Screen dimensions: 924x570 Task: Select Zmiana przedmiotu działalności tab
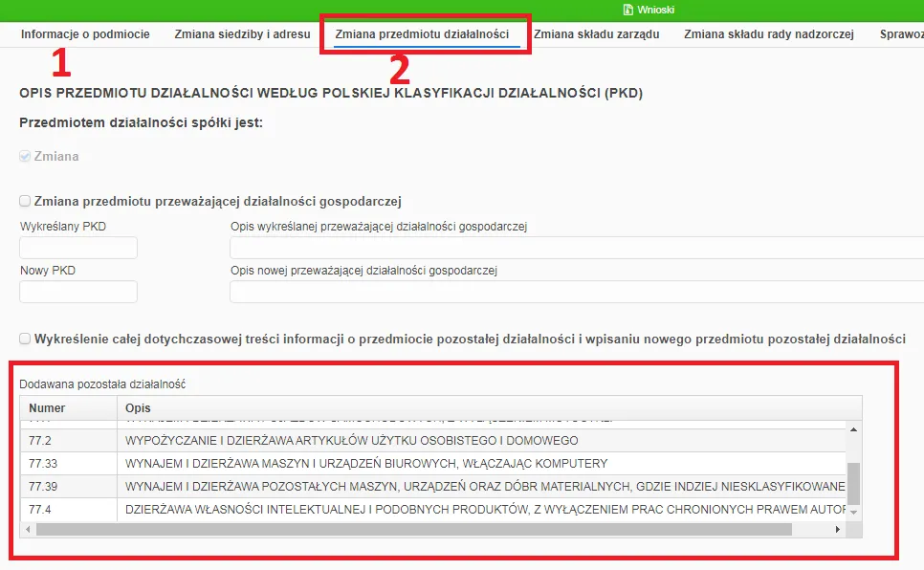pos(422,34)
